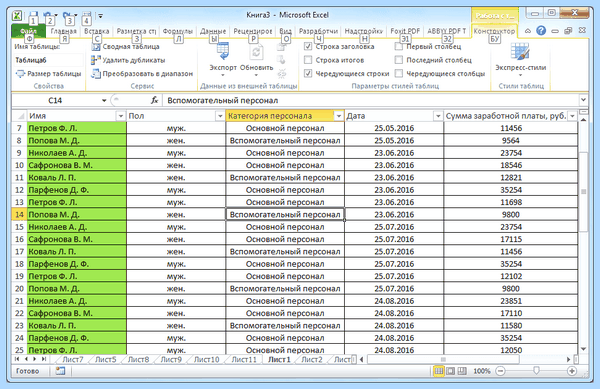Enable Последний столбец checkbox
600x389 pixels.
click(x=399, y=60)
